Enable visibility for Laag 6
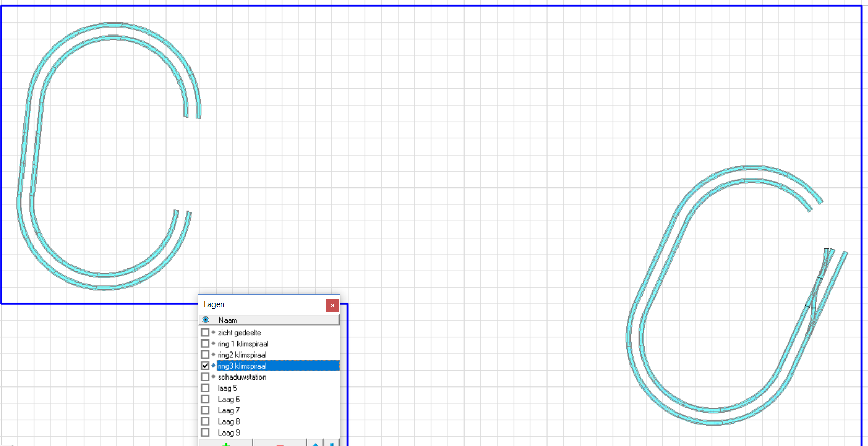Viewport: 868px width, 446px height. (x=205, y=399)
